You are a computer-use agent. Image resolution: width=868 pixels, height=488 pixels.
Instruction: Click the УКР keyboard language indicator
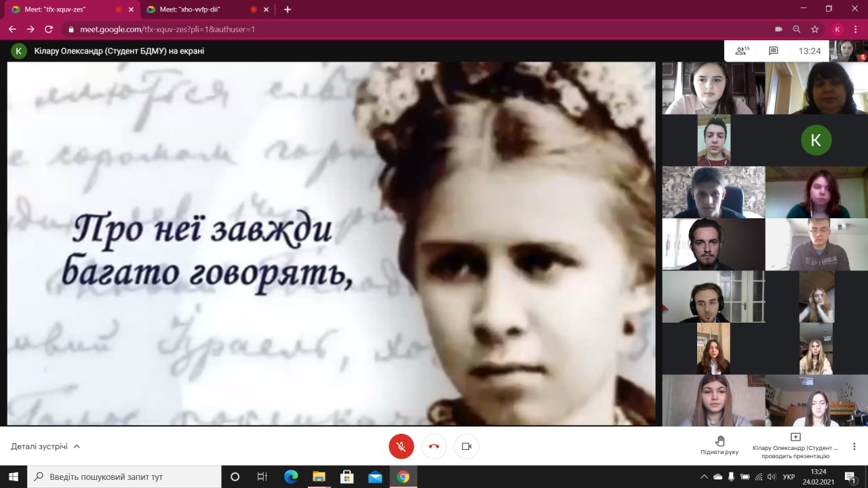tap(789, 476)
